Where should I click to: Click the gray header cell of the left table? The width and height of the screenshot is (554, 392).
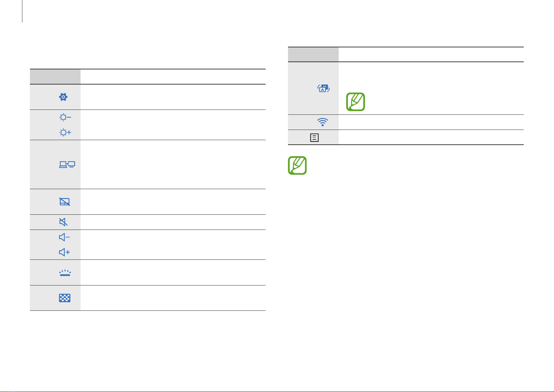[x=55, y=77]
